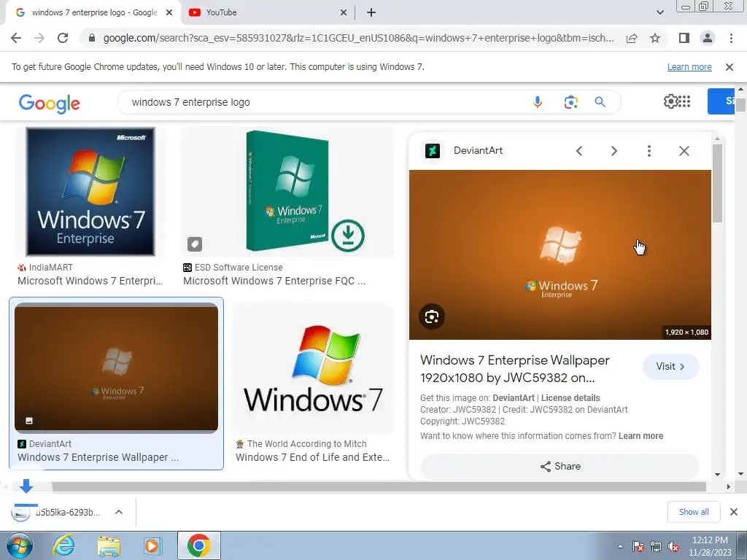Image resolution: width=747 pixels, height=560 pixels.
Task: Click Microsoft Windows 7 Enterprise FQC title
Action: pos(274,281)
